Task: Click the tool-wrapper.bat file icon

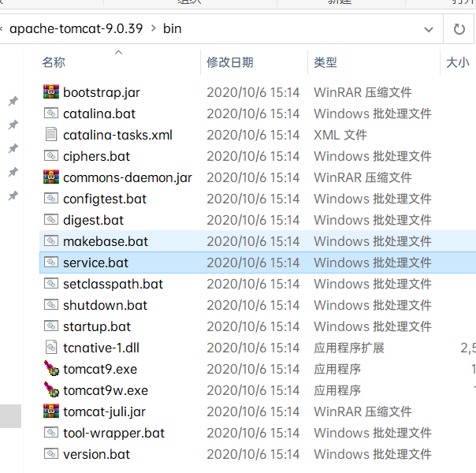Action: [51, 432]
